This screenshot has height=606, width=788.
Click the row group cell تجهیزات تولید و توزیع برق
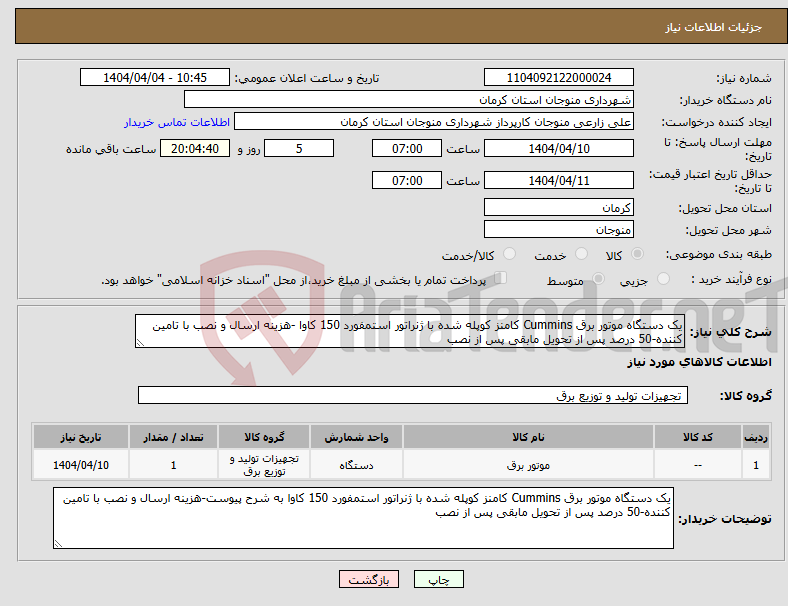point(264,465)
